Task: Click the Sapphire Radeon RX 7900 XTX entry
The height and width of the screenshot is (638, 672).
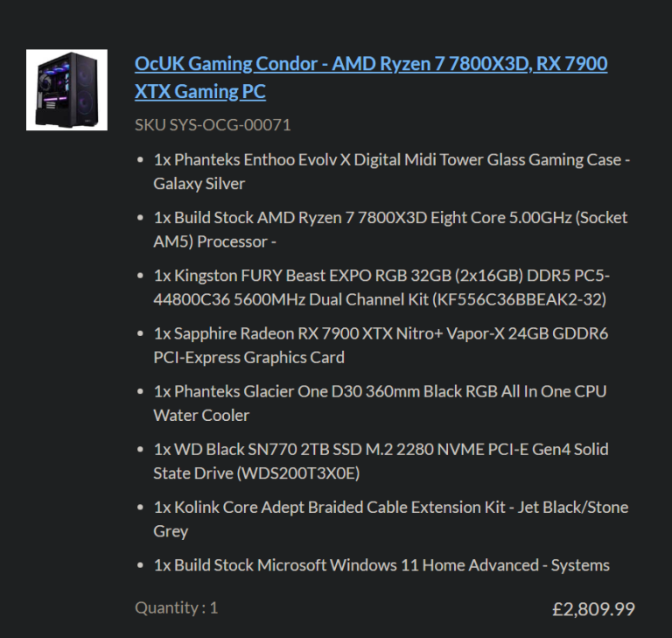Action: coord(381,345)
